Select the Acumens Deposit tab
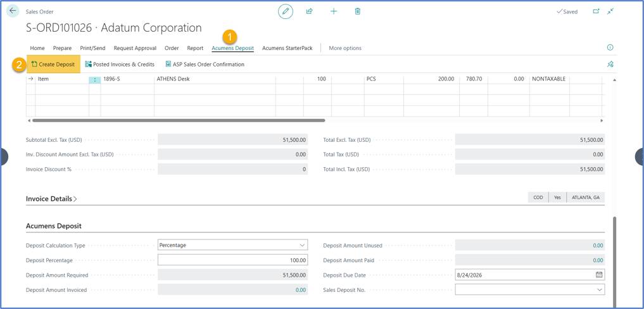The height and width of the screenshot is (309, 644). click(x=232, y=48)
